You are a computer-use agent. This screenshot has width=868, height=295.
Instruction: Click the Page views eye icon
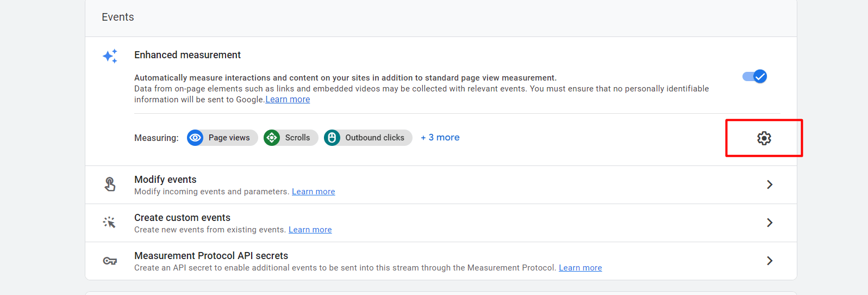click(195, 138)
